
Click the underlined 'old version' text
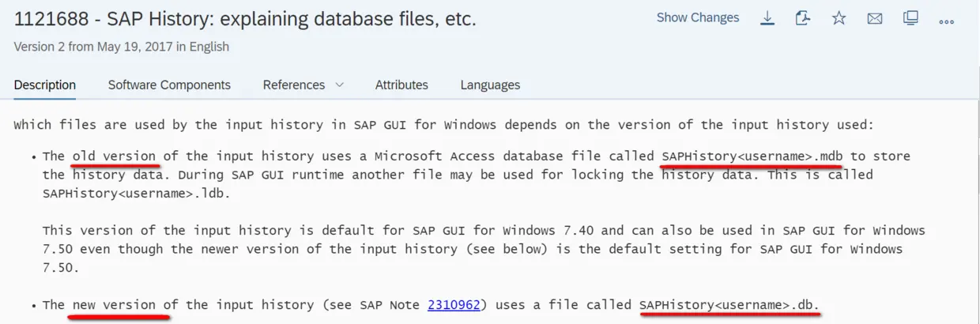[114, 156]
